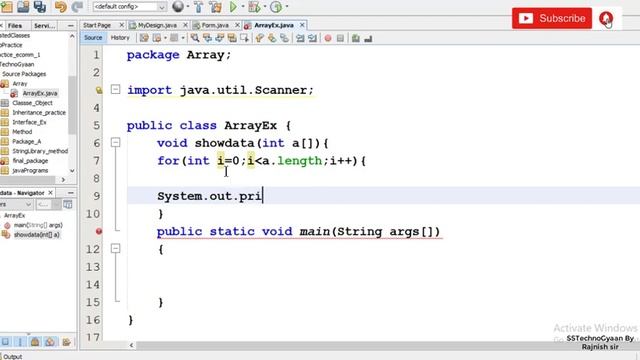Viewport: 640px width, 360px height.
Task: Select the final_package package
Action: click(x=30, y=161)
